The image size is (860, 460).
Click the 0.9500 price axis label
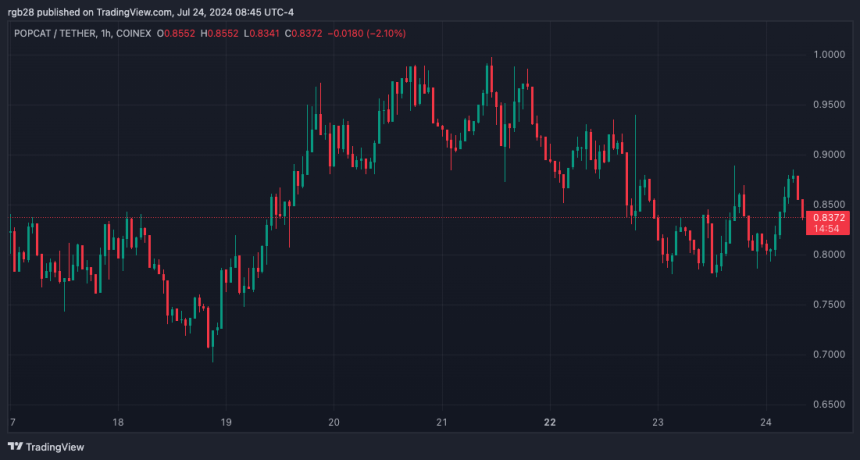828,105
